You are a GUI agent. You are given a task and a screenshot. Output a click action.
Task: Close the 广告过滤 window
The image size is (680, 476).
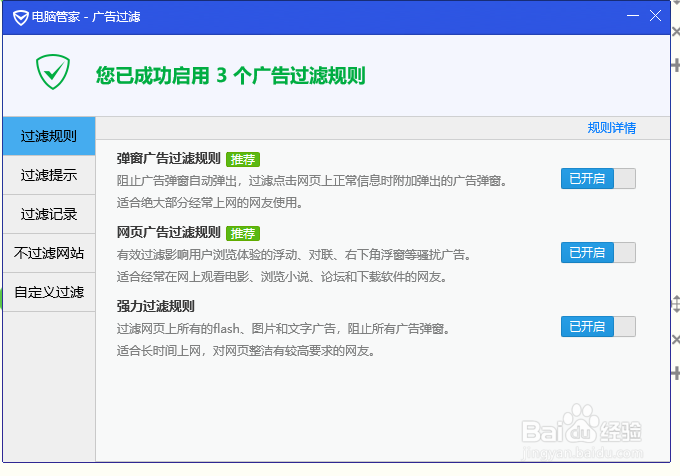click(655, 16)
